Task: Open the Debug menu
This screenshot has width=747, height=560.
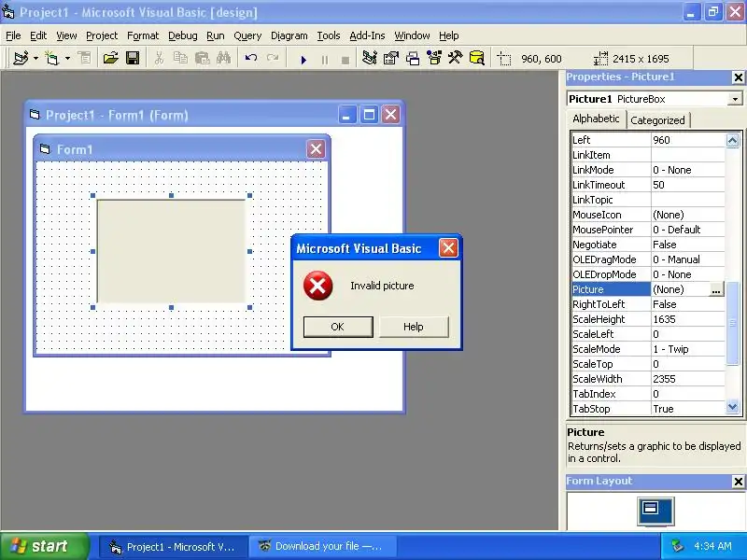Action: click(182, 35)
